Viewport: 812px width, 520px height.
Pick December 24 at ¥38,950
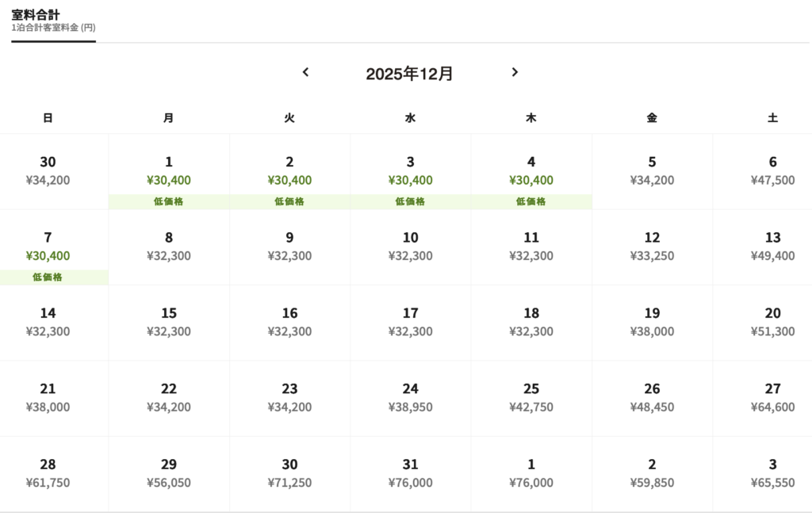pyautogui.click(x=410, y=399)
